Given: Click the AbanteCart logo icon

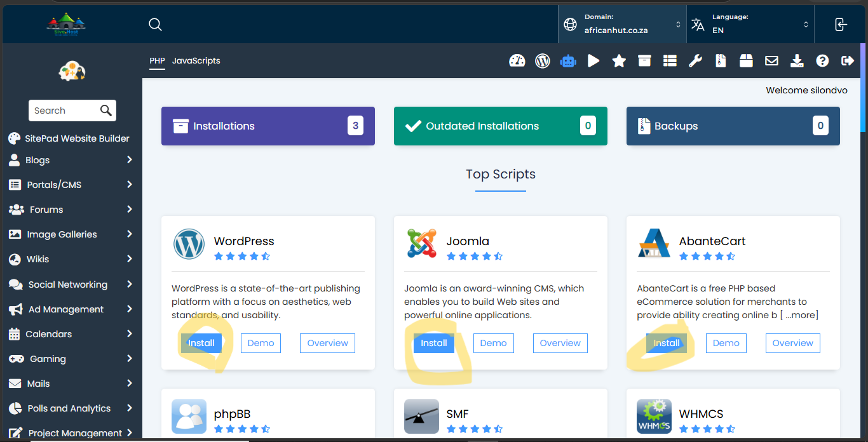Looking at the screenshot, I should [654, 244].
